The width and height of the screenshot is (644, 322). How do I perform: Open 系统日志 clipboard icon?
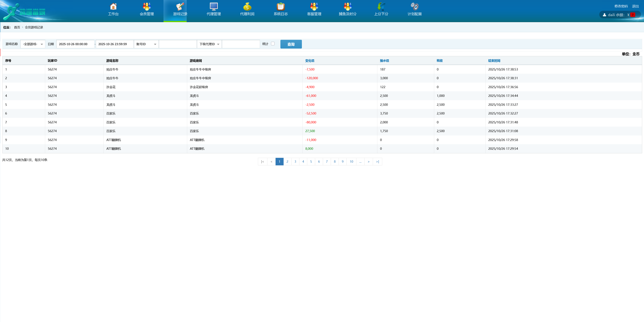[x=281, y=7]
